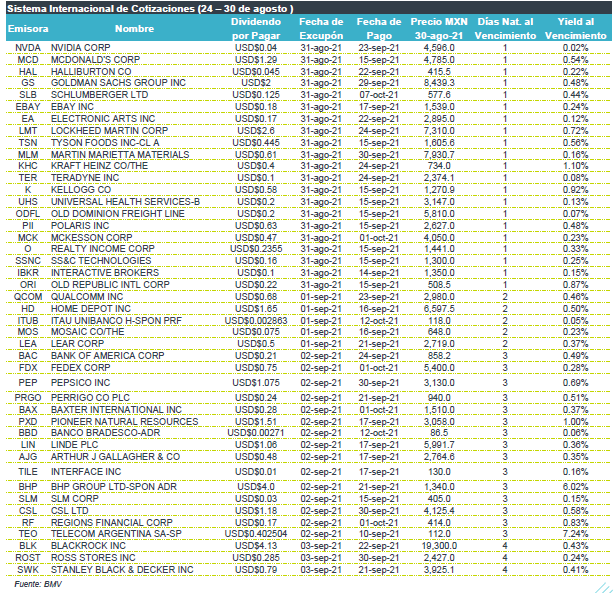616x593 pixels.
Task: Click the 1.10% yield value
Action: [575, 166]
